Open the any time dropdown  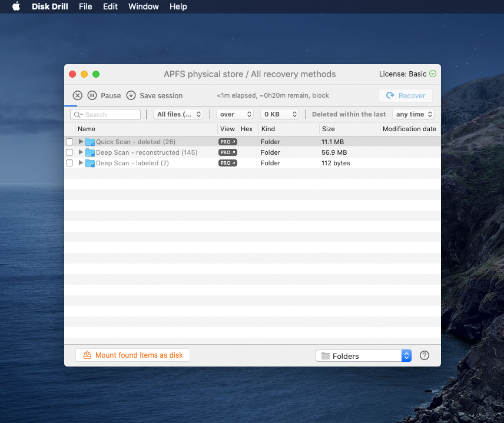click(x=413, y=114)
